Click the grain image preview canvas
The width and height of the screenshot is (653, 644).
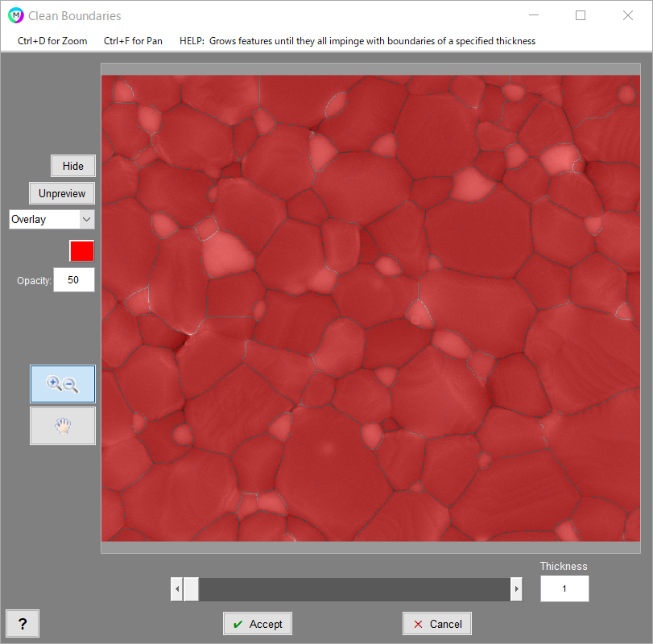[370, 308]
